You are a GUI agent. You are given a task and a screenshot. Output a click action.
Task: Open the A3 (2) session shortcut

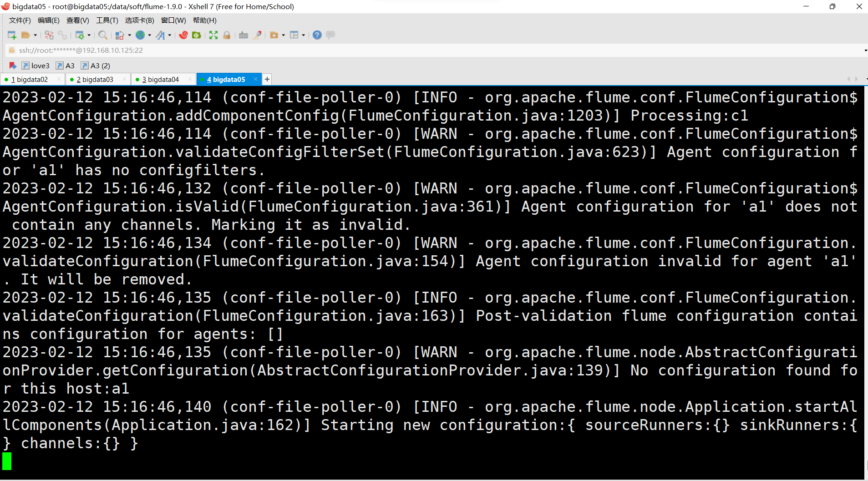pyautogui.click(x=96, y=66)
